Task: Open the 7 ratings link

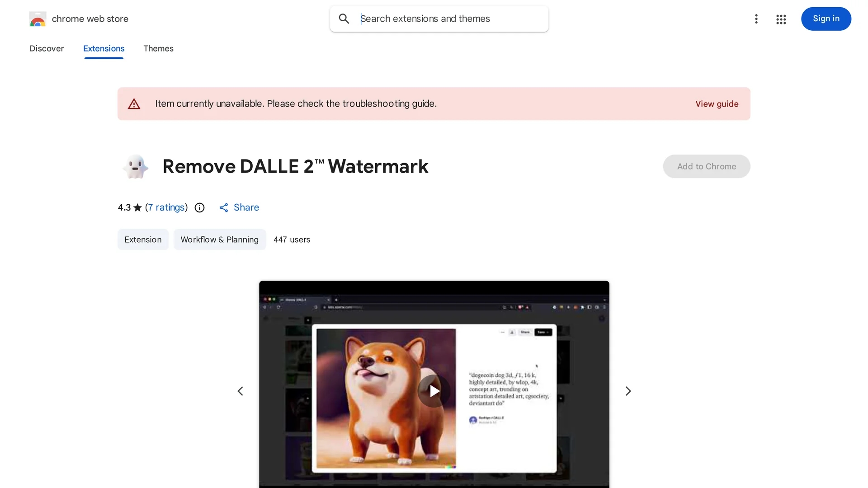Action: pos(167,207)
